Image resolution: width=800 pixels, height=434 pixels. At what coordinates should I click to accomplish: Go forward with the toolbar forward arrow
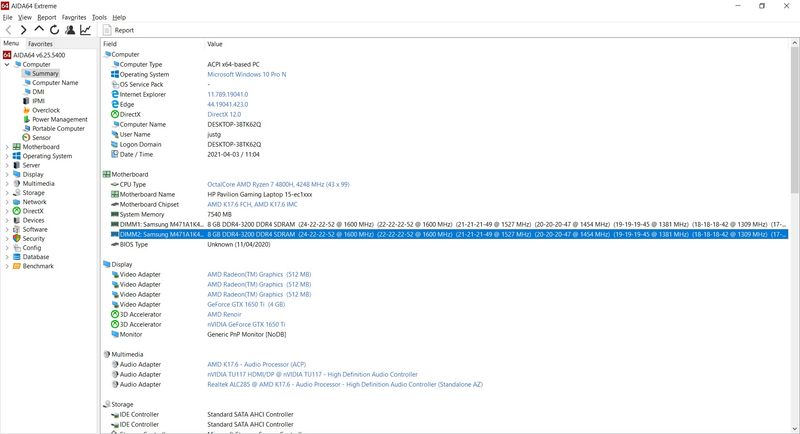pos(23,30)
